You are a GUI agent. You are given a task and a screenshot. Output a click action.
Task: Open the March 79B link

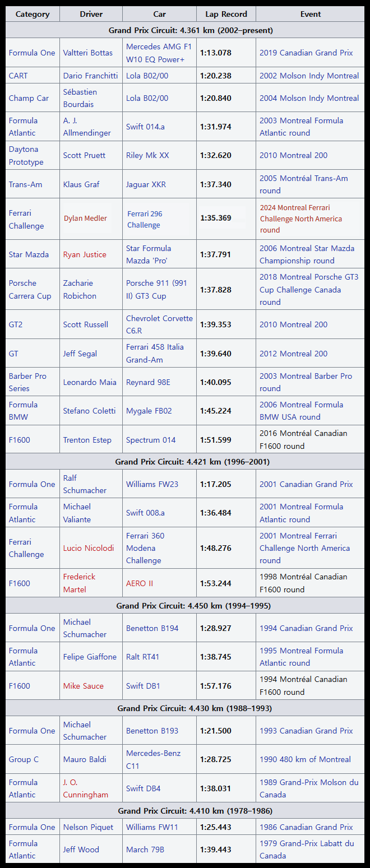(145, 850)
